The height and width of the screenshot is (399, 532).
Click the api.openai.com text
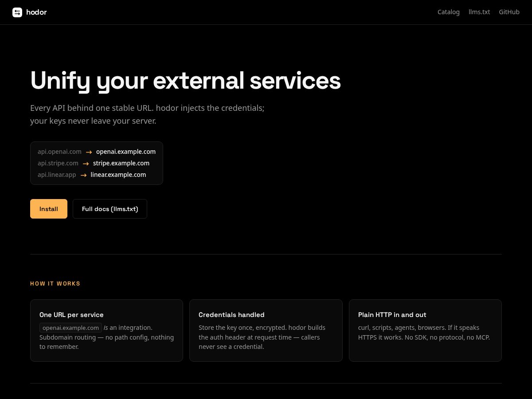(59, 152)
